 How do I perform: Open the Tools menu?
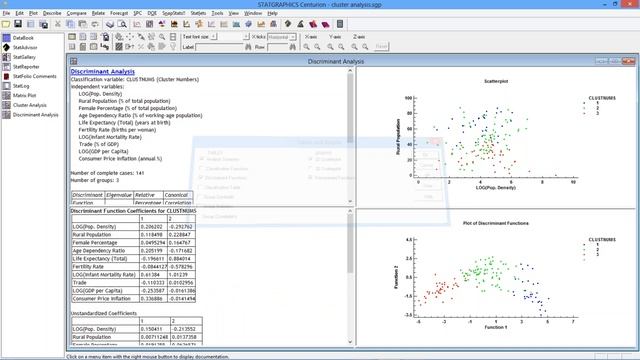pos(217,13)
